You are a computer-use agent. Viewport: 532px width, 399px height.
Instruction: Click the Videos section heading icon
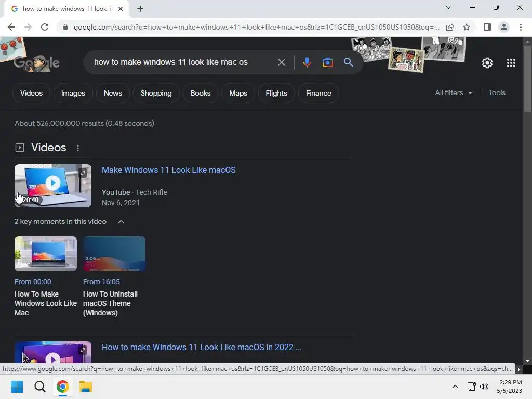[x=20, y=148]
